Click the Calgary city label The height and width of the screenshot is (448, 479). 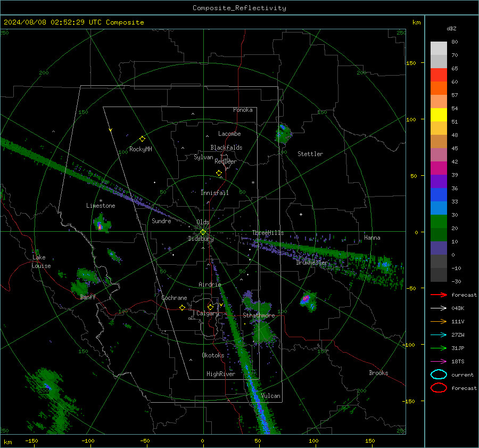click(208, 313)
